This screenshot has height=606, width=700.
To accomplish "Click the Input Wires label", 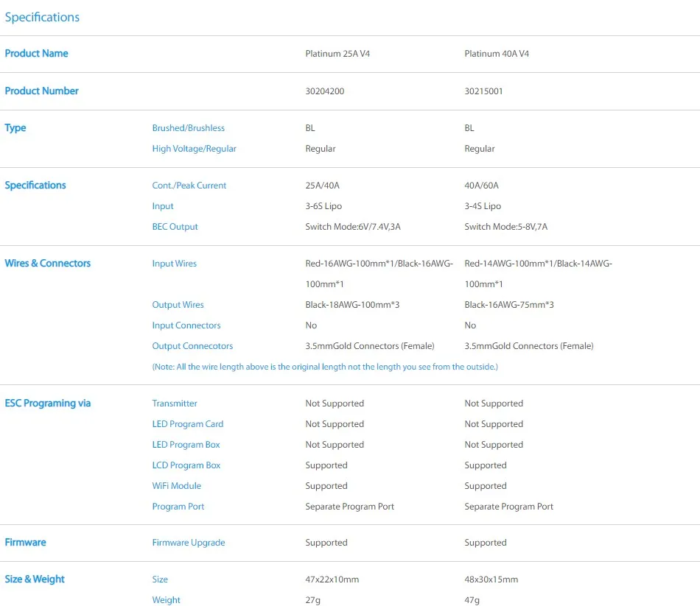I will 174,264.
